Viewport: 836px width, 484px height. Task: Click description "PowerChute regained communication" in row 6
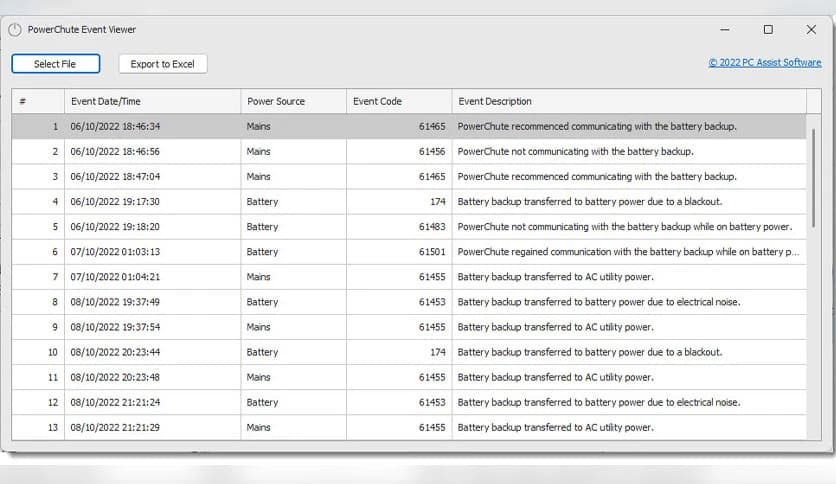click(x=629, y=252)
